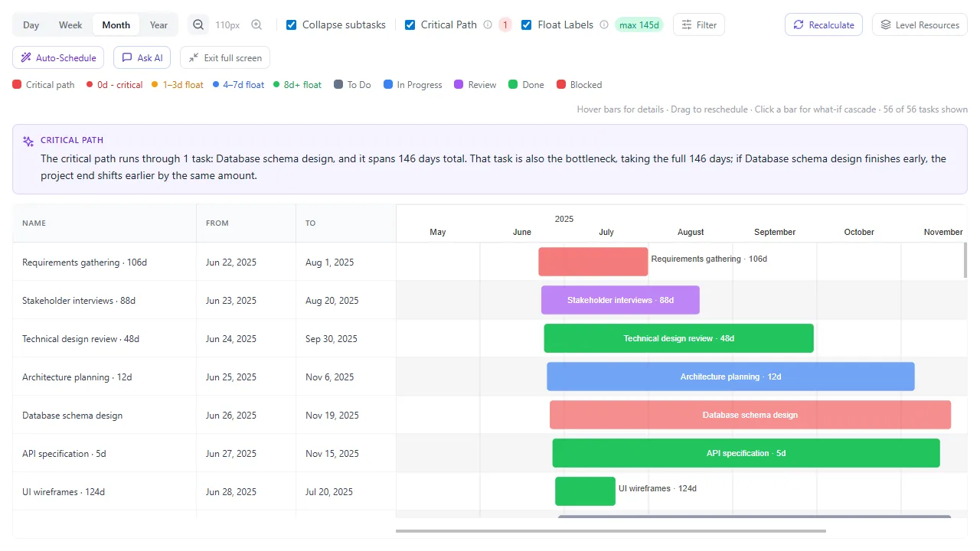980x551 pixels.
Task: Click the FROM column header
Action: (x=246, y=223)
